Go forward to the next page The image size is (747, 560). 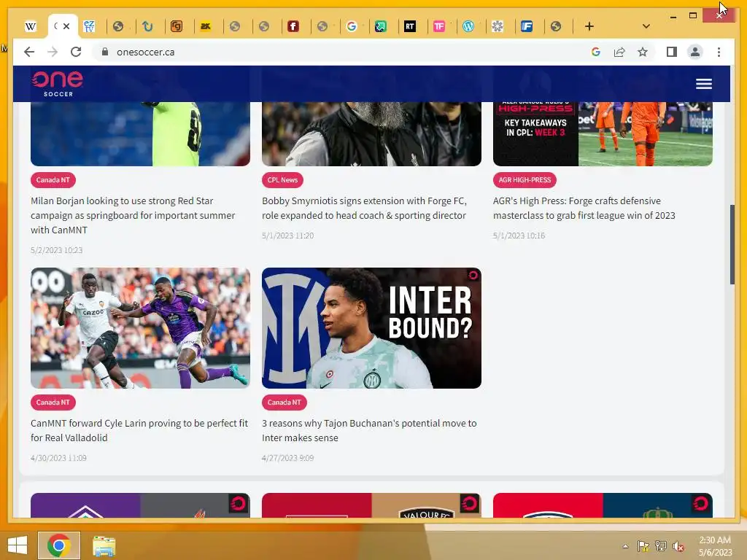coord(53,52)
